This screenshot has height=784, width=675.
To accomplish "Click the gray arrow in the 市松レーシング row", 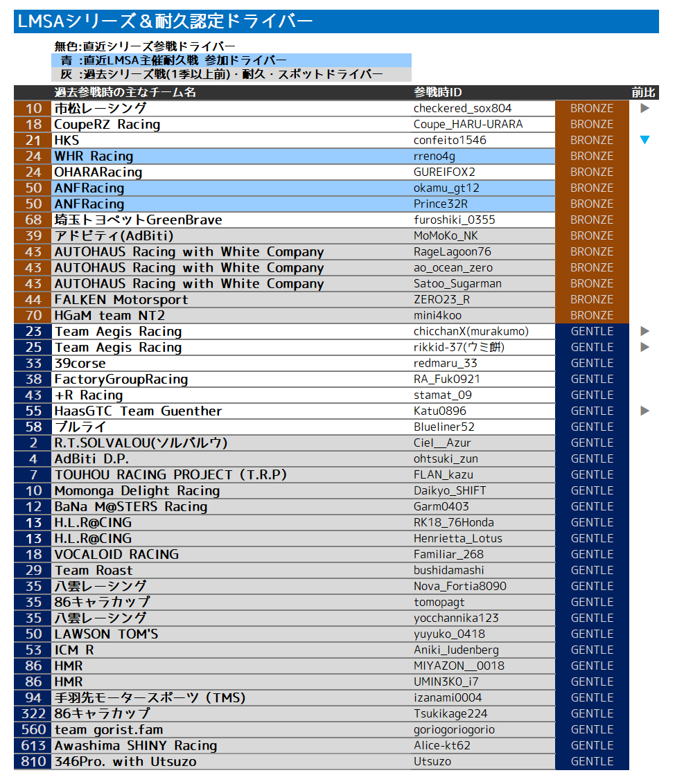I will point(645,108).
